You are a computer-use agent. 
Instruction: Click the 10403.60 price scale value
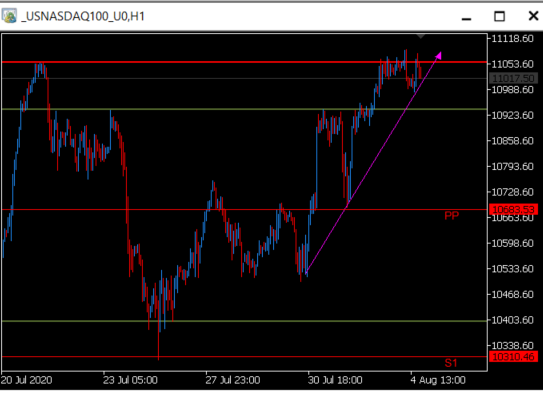point(513,320)
